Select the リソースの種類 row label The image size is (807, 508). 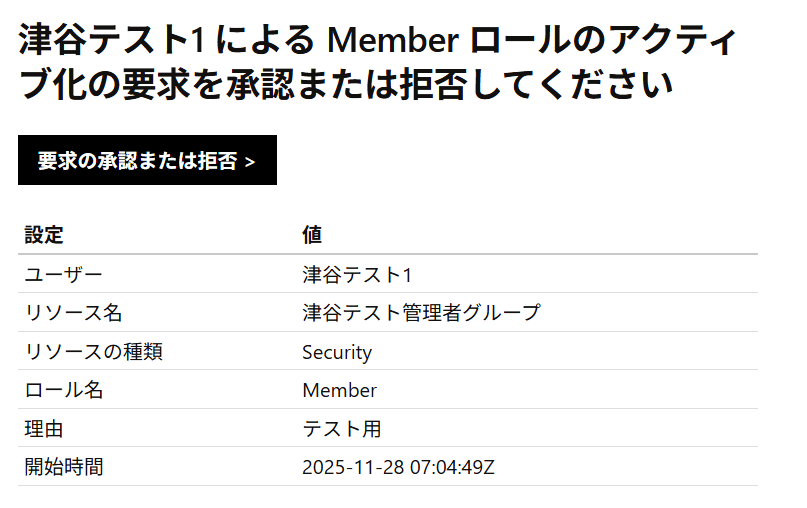pos(93,352)
